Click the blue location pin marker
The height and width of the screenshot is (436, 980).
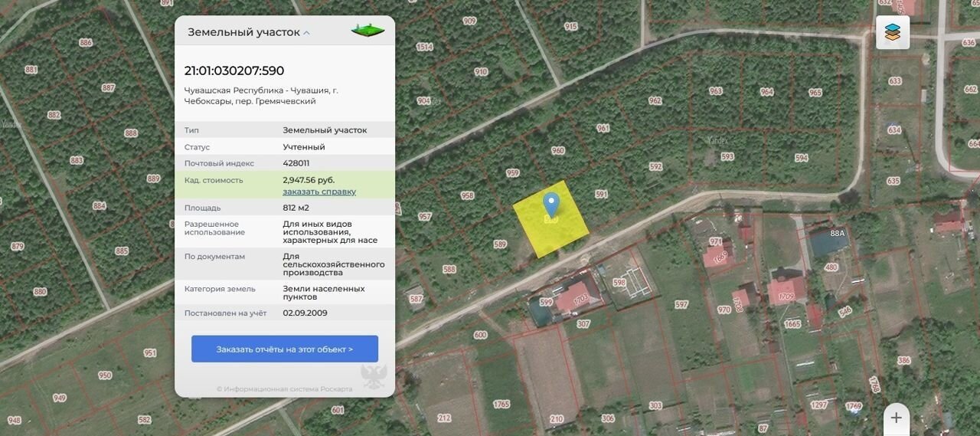point(551,207)
